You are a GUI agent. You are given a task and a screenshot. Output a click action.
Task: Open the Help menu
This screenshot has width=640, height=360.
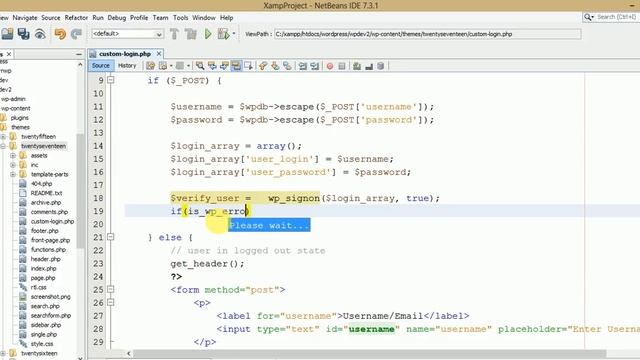(x=227, y=18)
